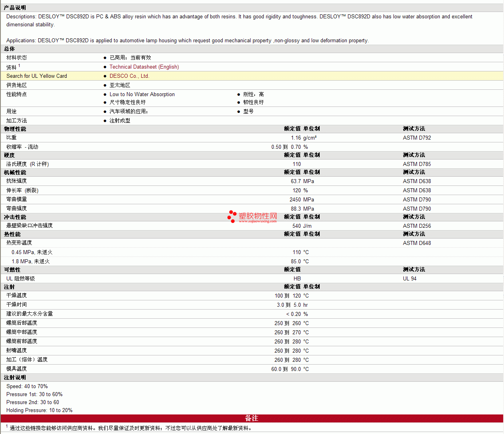Click the 建议的最大水分含量 row label

point(30,314)
